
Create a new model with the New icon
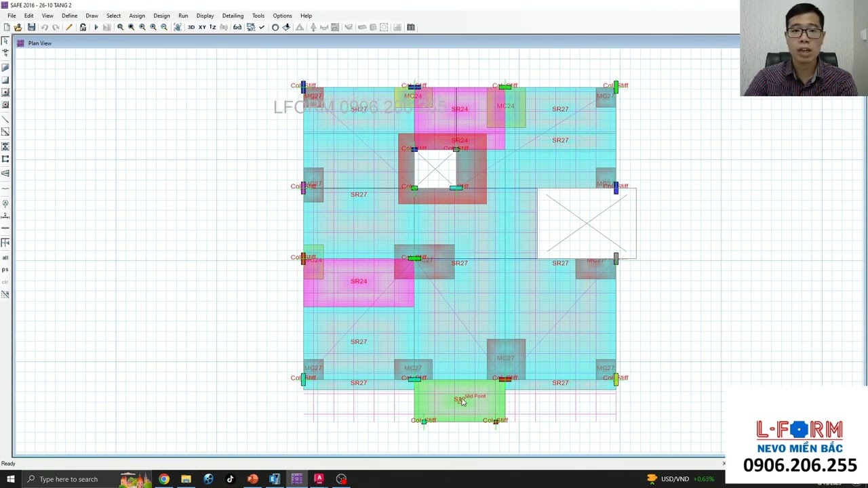(x=7, y=27)
